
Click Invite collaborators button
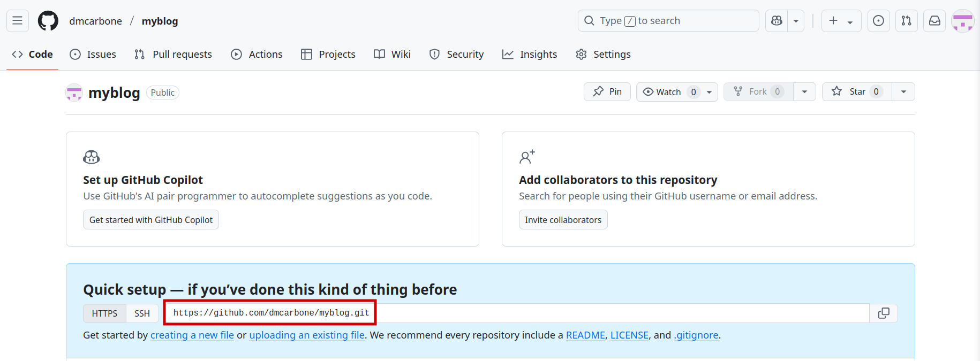click(563, 220)
